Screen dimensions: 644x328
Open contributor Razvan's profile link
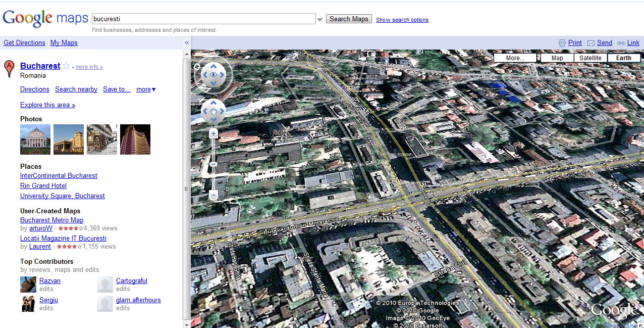tap(50, 281)
